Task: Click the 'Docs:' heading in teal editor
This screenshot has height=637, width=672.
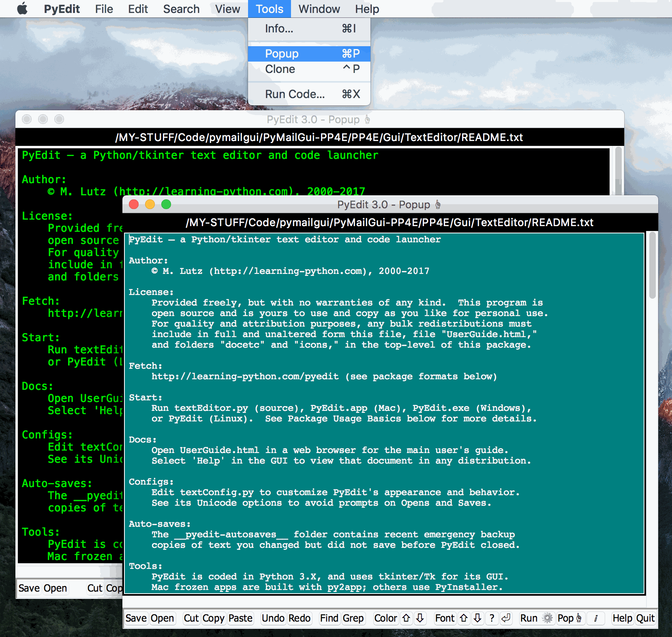Action: [143, 440]
